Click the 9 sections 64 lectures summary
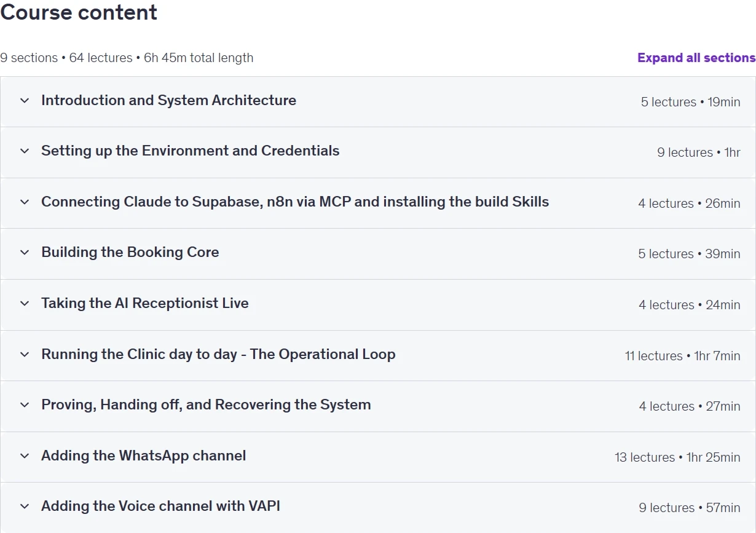The image size is (756, 533). tap(127, 58)
